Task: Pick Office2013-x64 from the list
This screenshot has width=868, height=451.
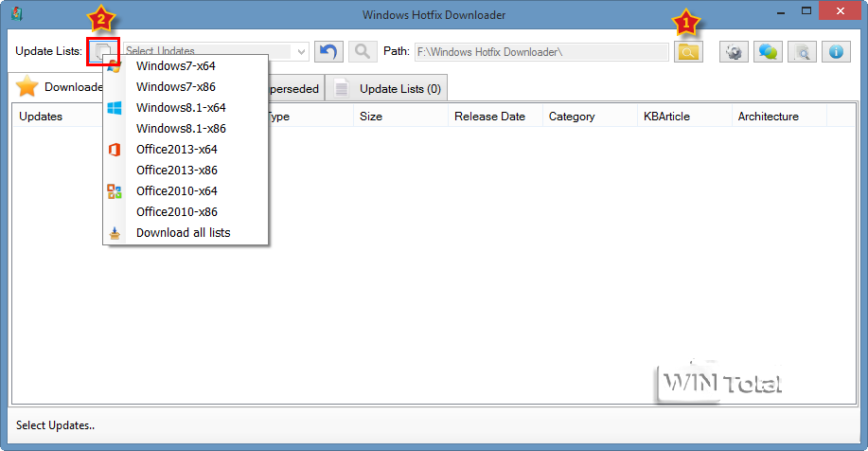Action: [186, 150]
